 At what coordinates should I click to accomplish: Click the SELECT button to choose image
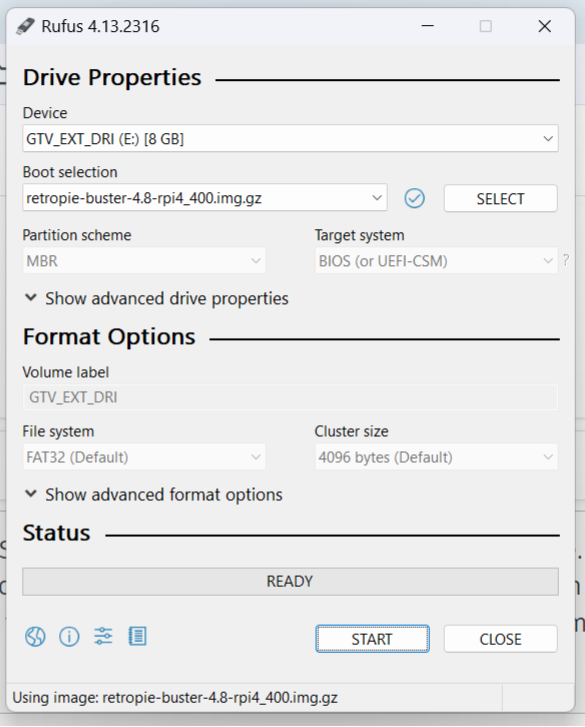[x=501, y=198]
